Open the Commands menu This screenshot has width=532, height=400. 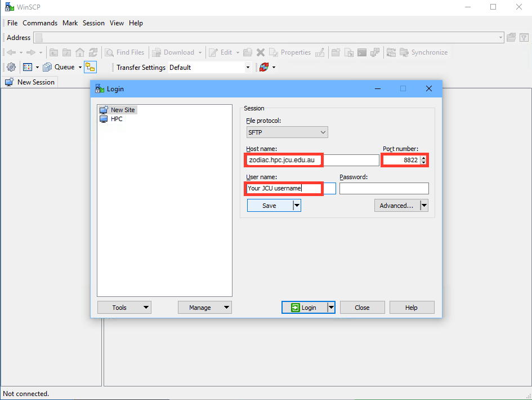pos(40,23)
